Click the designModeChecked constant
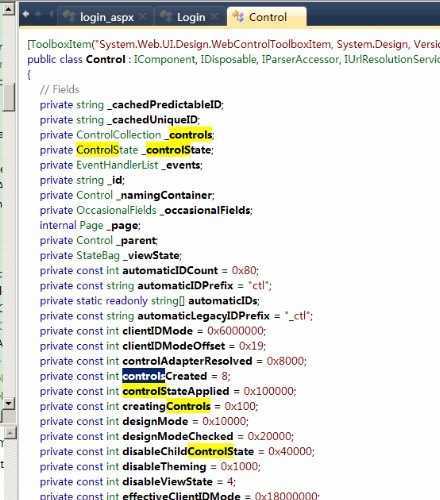The width and height of the screenshot is (440, 500). click(x=178, y=436)
